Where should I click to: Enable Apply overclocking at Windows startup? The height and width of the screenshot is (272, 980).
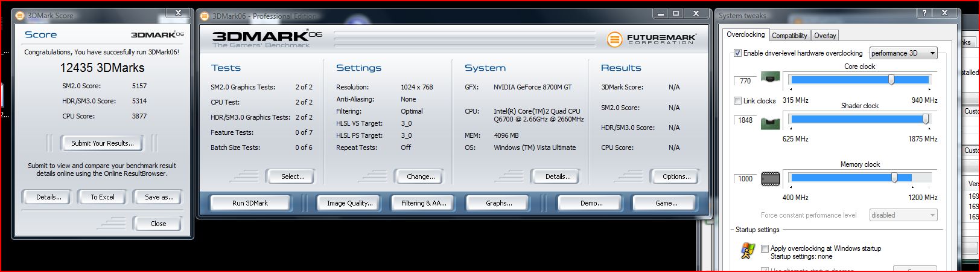point(765,248)
